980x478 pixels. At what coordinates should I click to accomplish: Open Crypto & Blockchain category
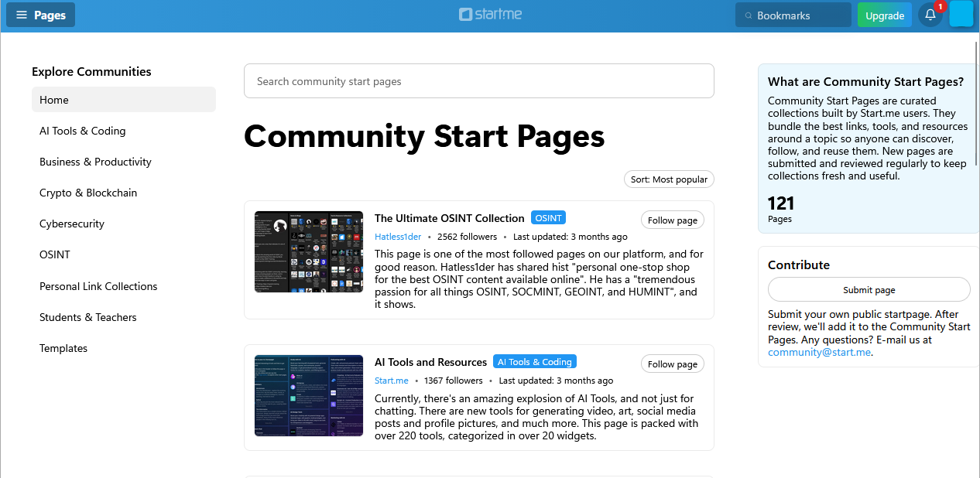[x=88, y=193]
